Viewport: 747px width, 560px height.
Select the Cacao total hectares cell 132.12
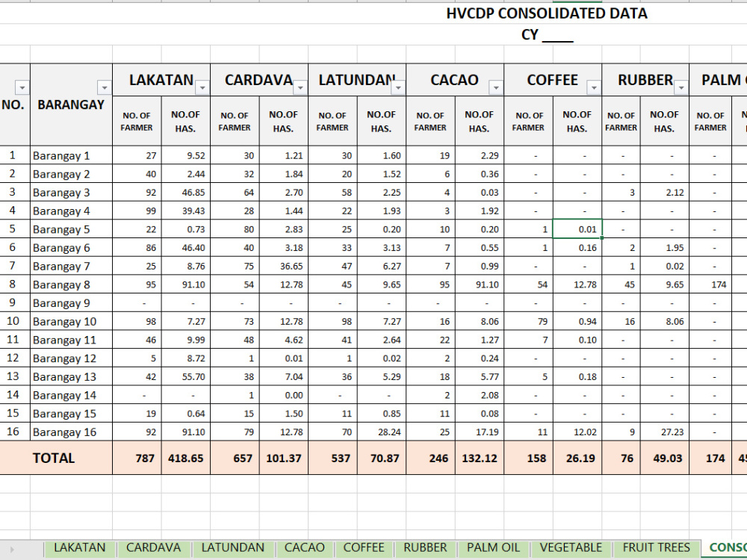point(480,458)
